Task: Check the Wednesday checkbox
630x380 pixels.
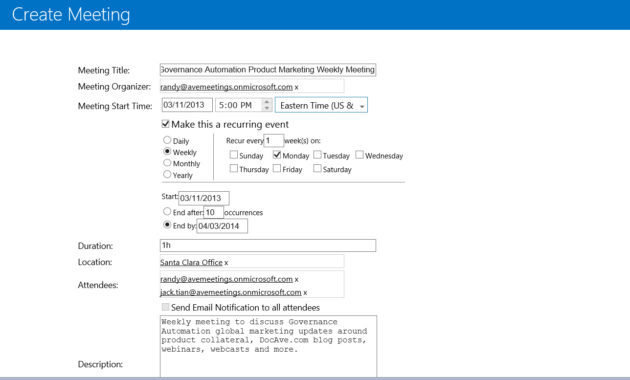Action: pyautogui.click(x=360, y=155)
